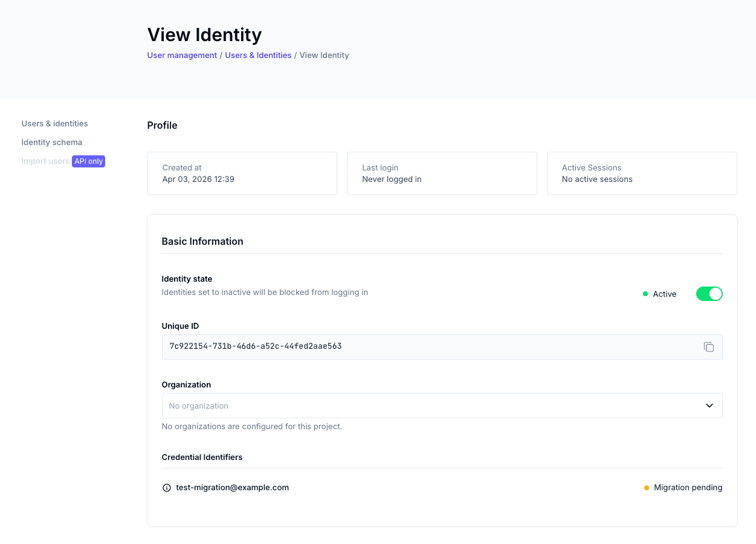Open the Organization selector

[x=442, y=406]
